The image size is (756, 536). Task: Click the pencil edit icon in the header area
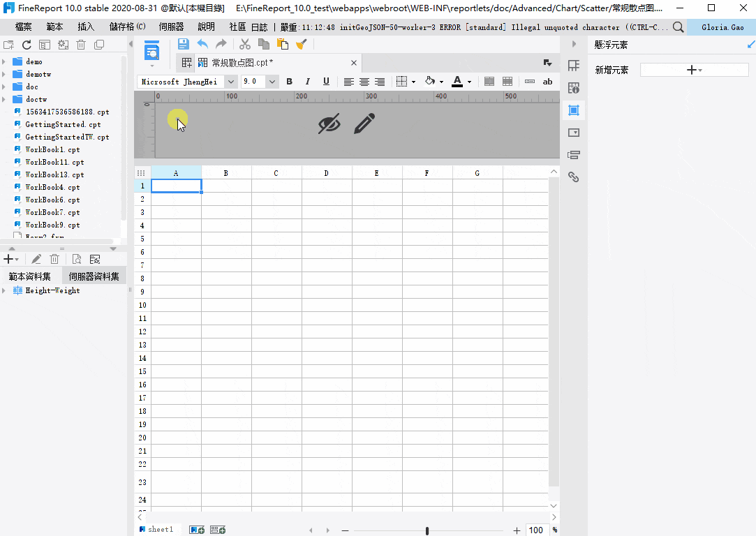[x=364, y=124]
